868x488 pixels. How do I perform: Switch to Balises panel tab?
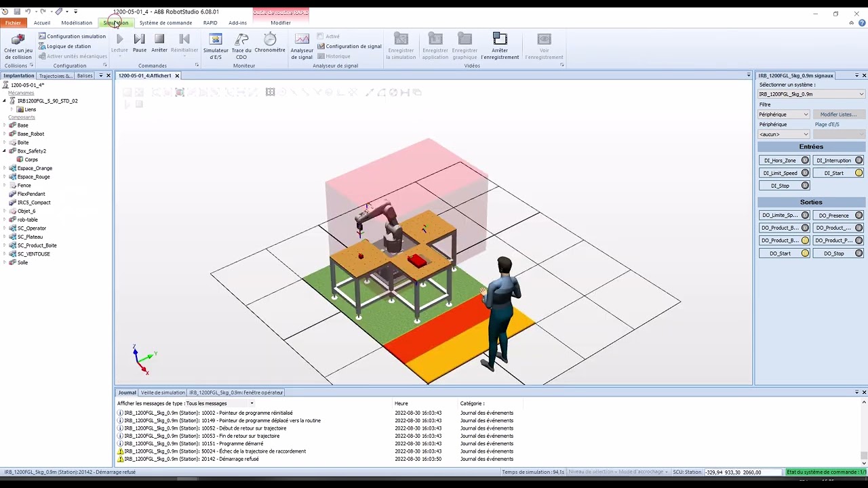pos(85,76)
